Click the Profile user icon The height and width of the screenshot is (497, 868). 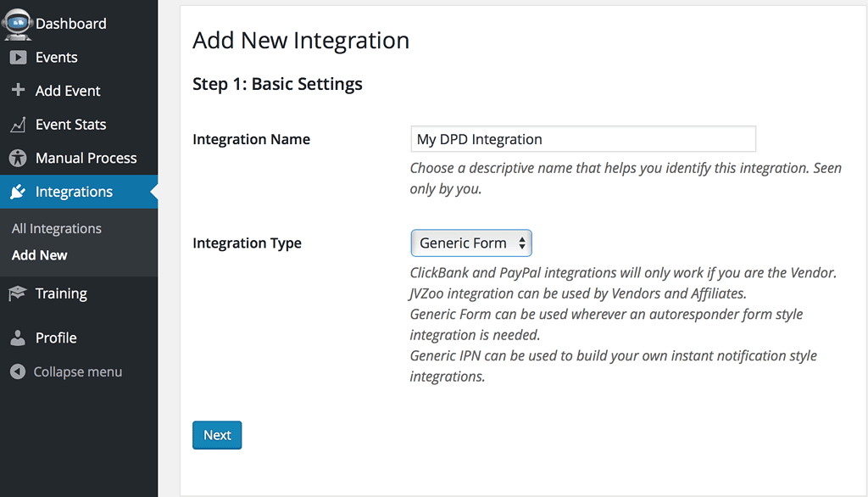tap(17, 338)
